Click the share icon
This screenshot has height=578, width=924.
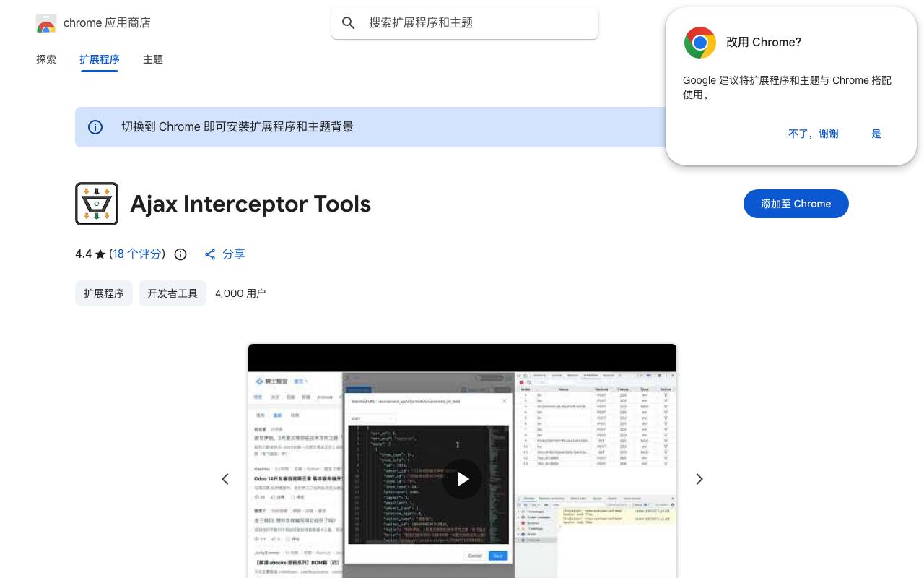(x=210, y=254)
